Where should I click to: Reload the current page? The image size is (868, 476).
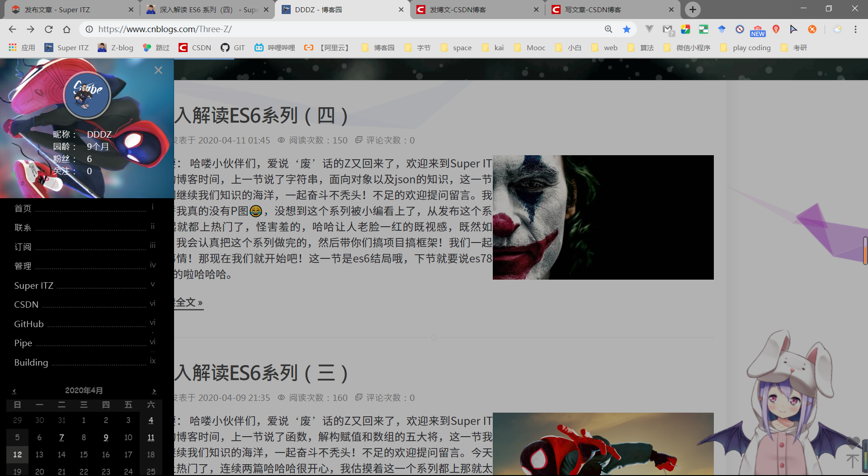(x=48, y=29)
